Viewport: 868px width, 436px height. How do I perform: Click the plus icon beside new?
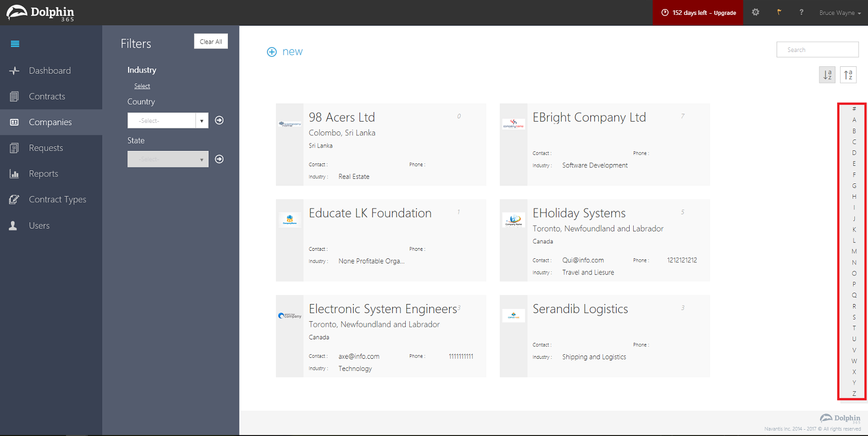click(272, 52)
